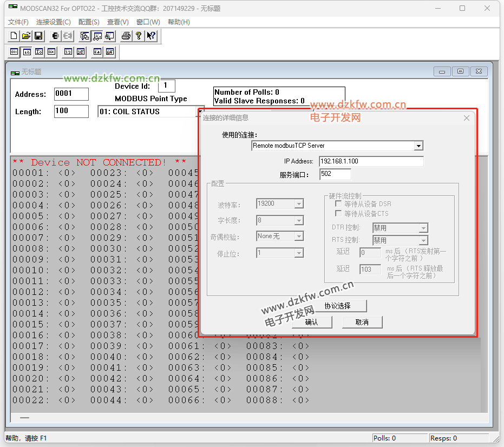Select the hex display format icon
The height and width of the screenshot is (447, 504).
pos(51,52)
